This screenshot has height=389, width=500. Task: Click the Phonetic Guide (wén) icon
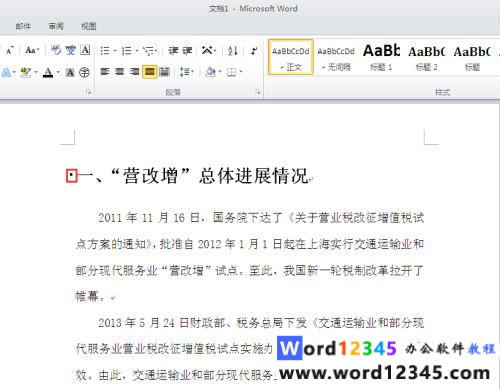[x=70, y=50]
